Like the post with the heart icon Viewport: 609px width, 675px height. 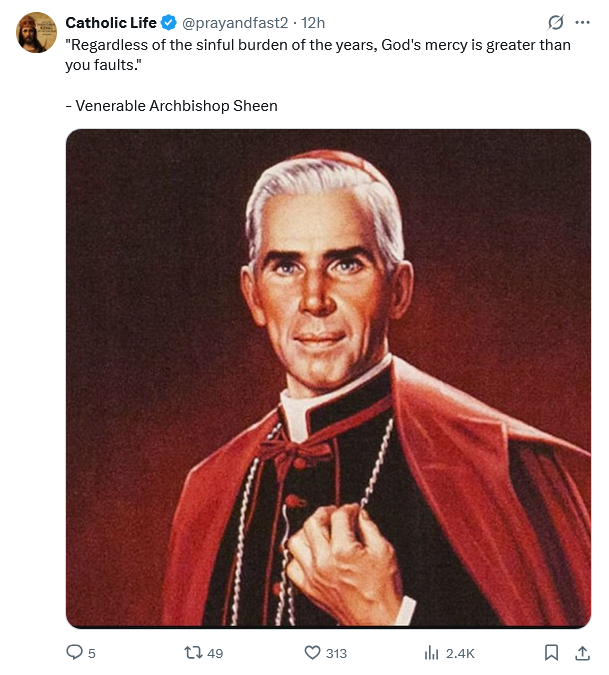point(312,653)
